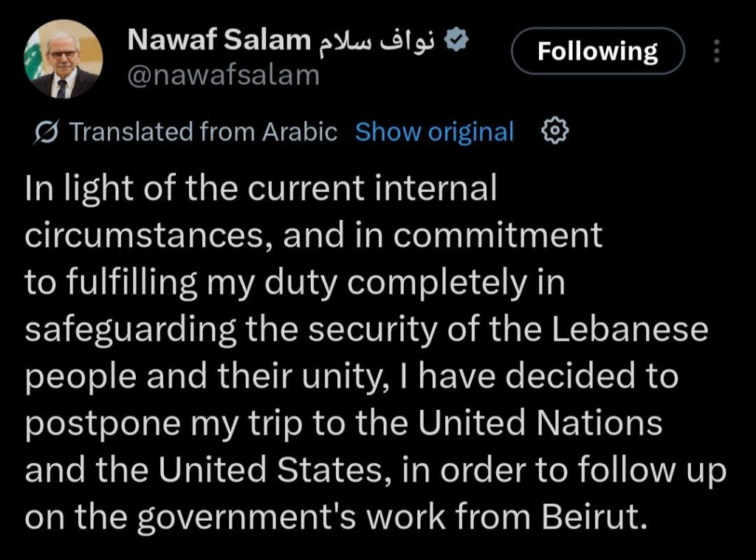
Task: Click the word 'Lebanese' in the post
Action: point(628,329)
